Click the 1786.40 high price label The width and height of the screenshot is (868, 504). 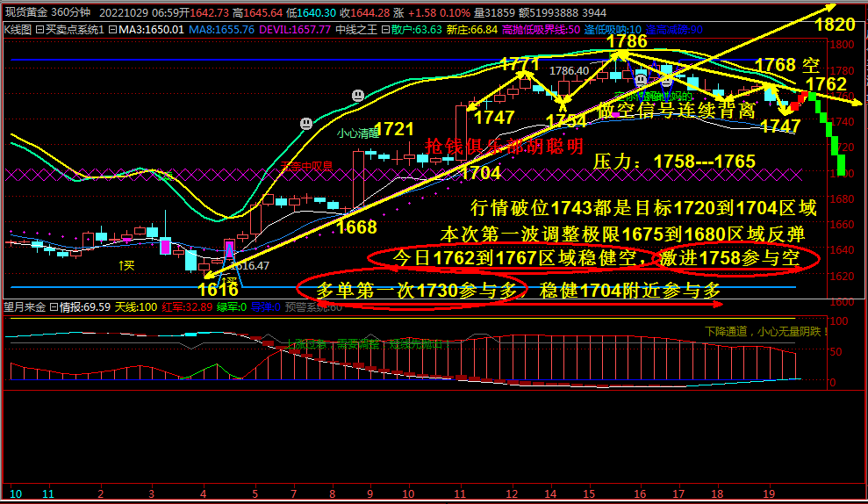click(x=569, y=71)
